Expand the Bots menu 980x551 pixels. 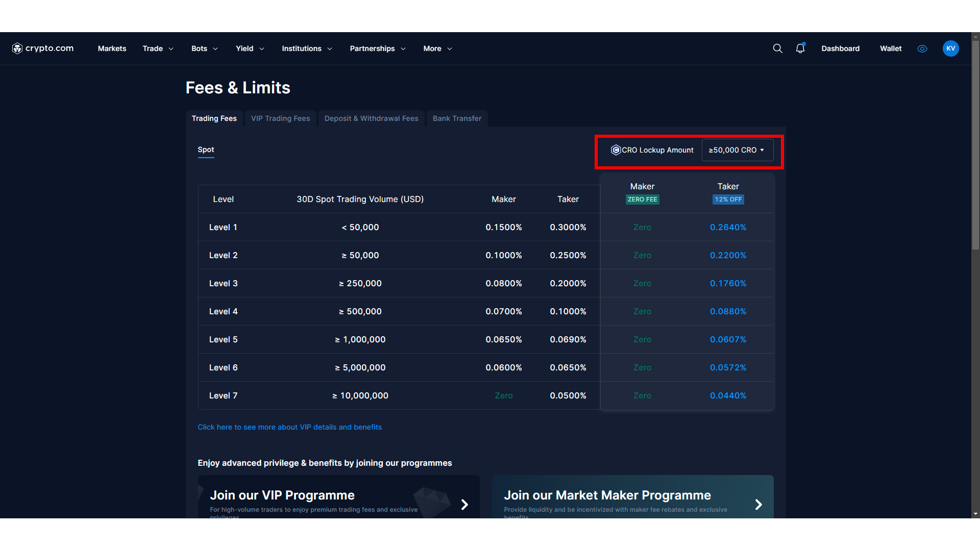pos(205,48)
